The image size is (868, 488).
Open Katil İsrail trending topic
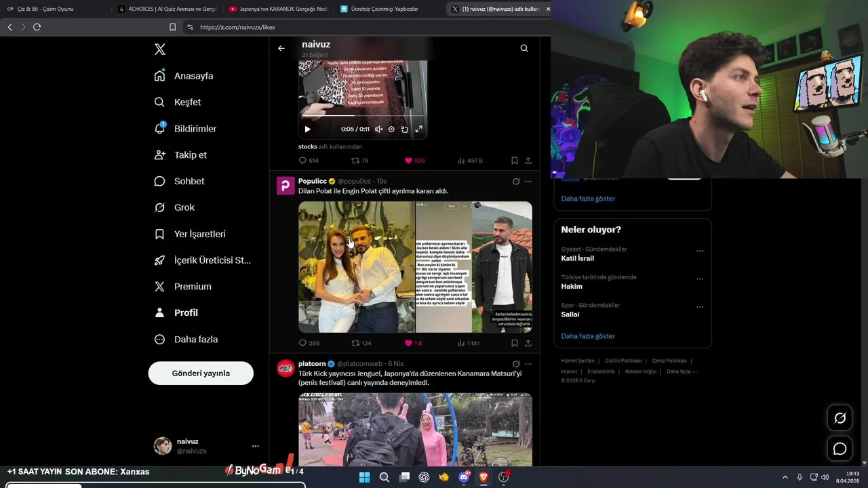click(x=577, y=258)
